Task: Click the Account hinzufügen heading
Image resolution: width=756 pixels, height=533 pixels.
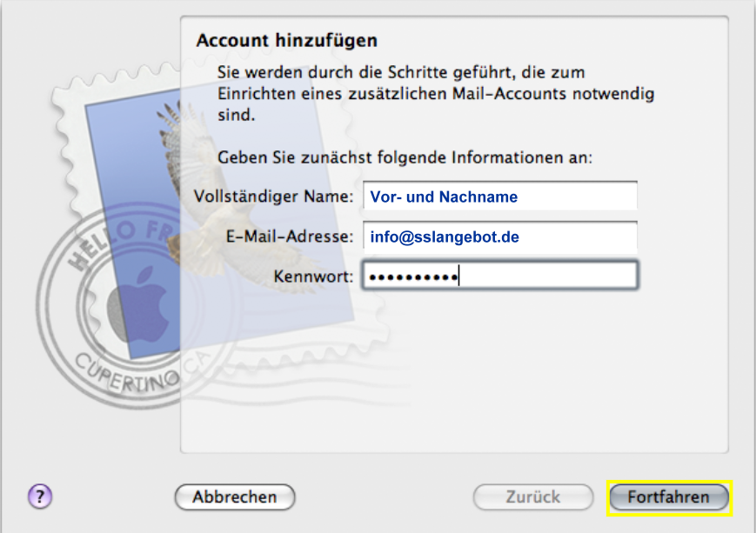Action: 287,41
